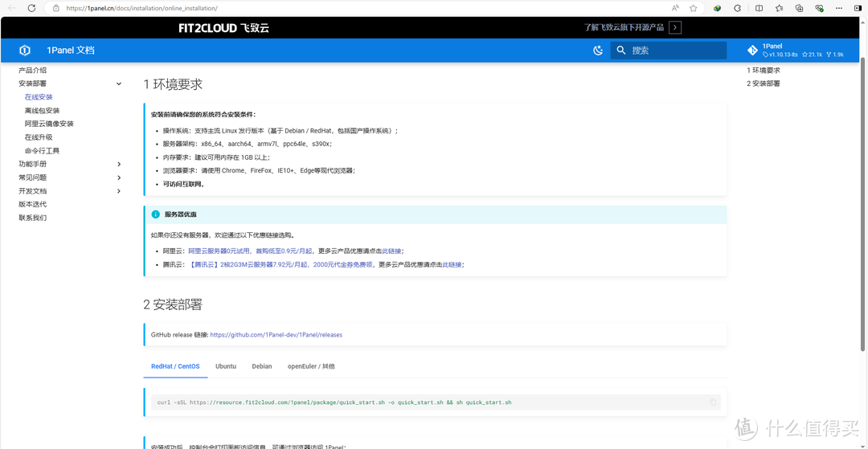The width and height of the screenshot is (868, 449).
Task: Reload the page with refresh icon
Action: click(32, 8)
